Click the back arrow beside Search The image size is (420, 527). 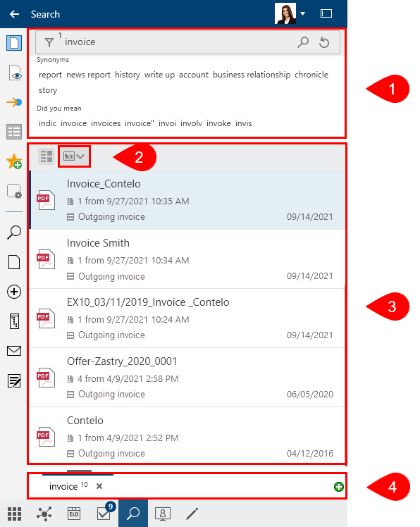[x=14, y=14]
